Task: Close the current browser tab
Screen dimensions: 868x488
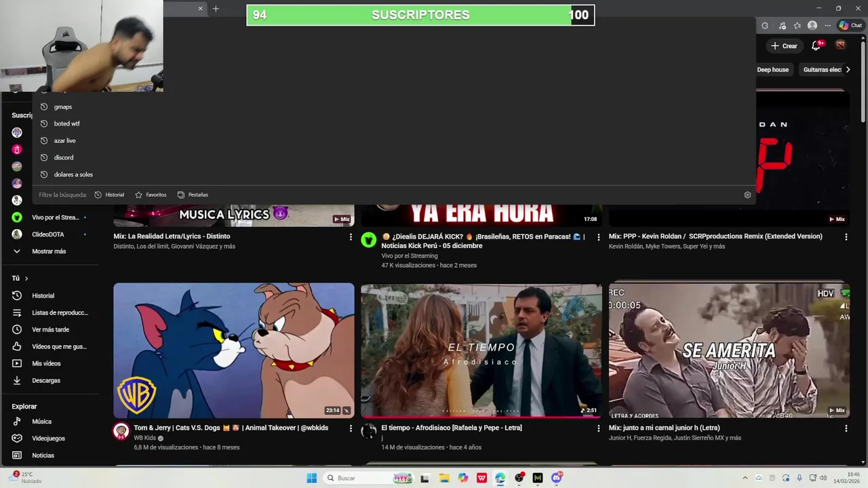Action: (200, 8)
